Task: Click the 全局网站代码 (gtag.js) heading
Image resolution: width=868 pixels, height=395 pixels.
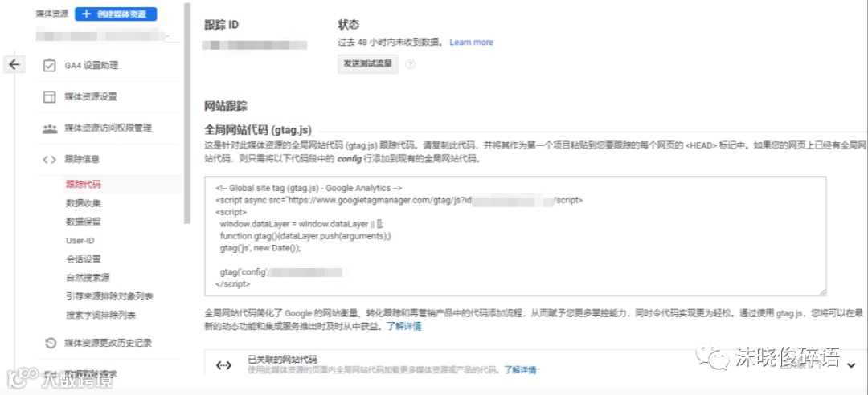Action: 259,131
